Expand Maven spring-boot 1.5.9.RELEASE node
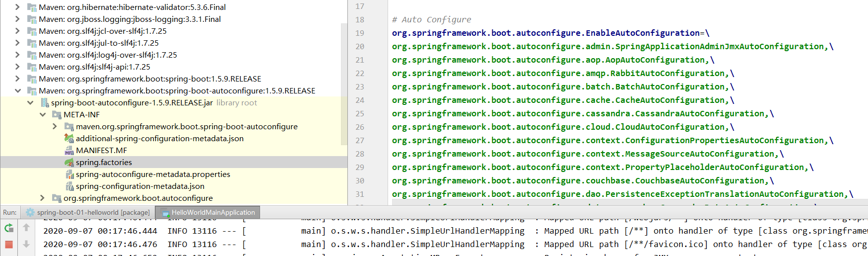Screen dimensions: 868x256 coord(17,79)
